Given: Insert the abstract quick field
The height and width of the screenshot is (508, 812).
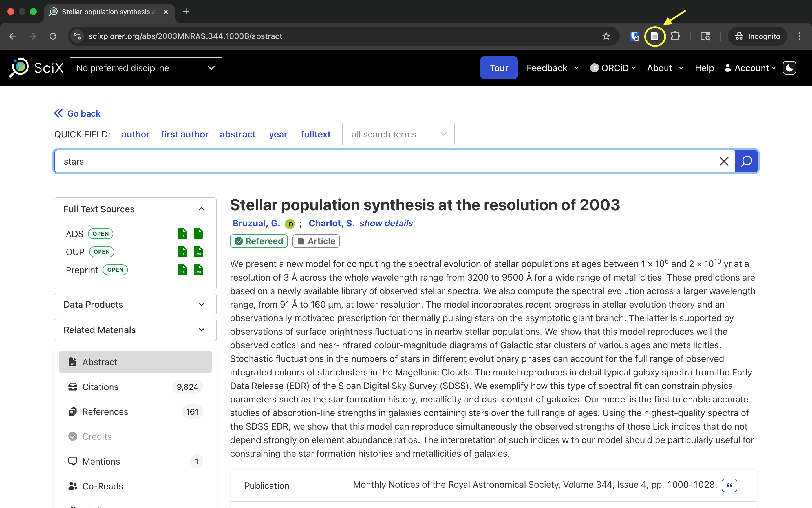Looking at the screenshot, I should coord(238,134).
